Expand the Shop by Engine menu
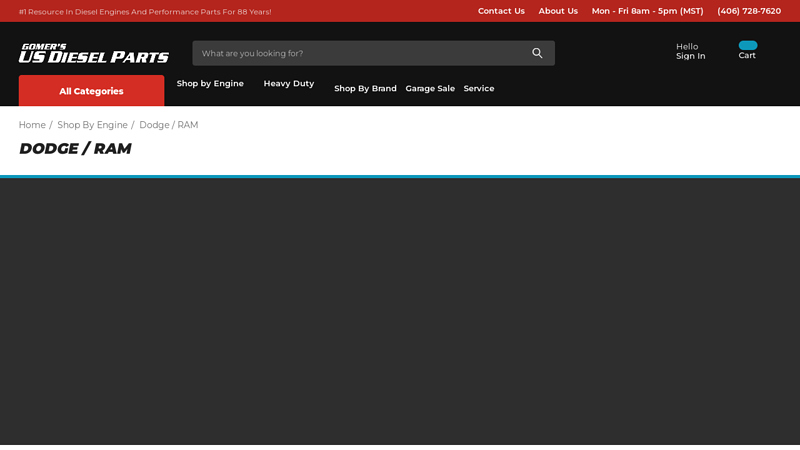 [210, 84]
